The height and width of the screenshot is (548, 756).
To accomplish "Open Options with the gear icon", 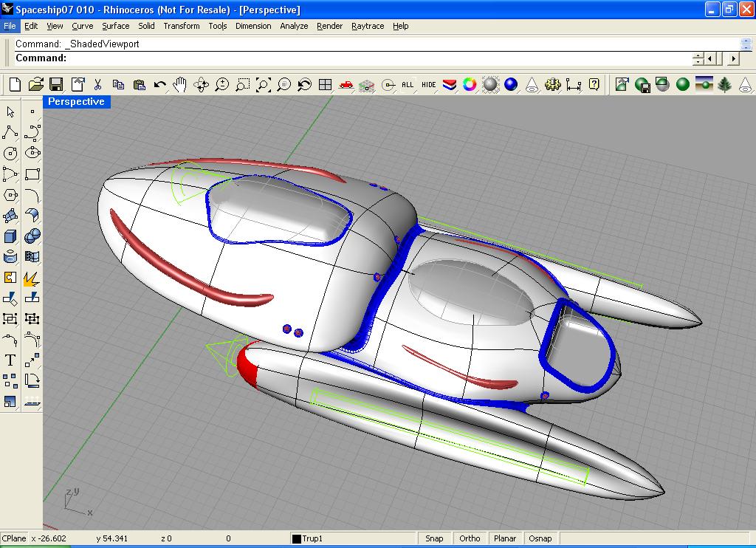I will 552,85.
